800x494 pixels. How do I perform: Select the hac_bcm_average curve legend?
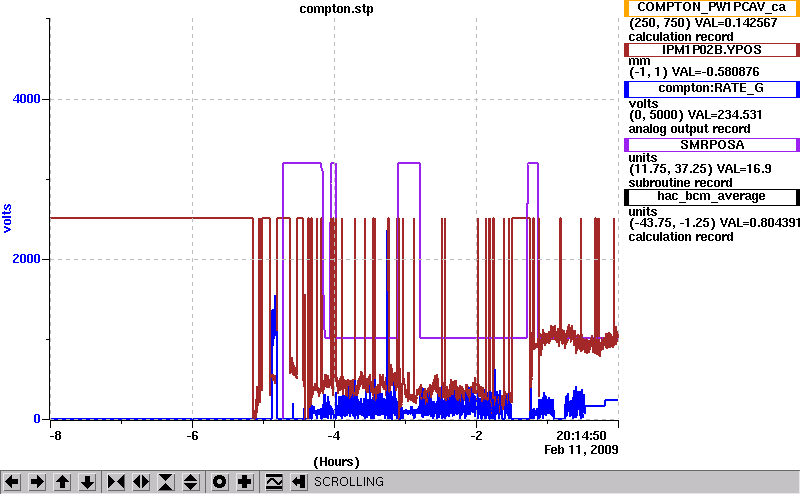pos(712,197)
